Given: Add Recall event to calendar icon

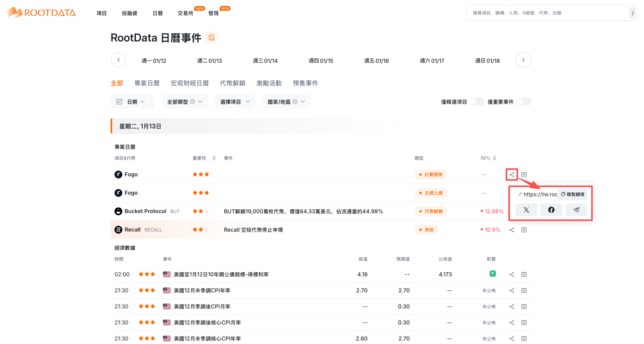Looking at the screenshot, I should click(x=524, y=230).
